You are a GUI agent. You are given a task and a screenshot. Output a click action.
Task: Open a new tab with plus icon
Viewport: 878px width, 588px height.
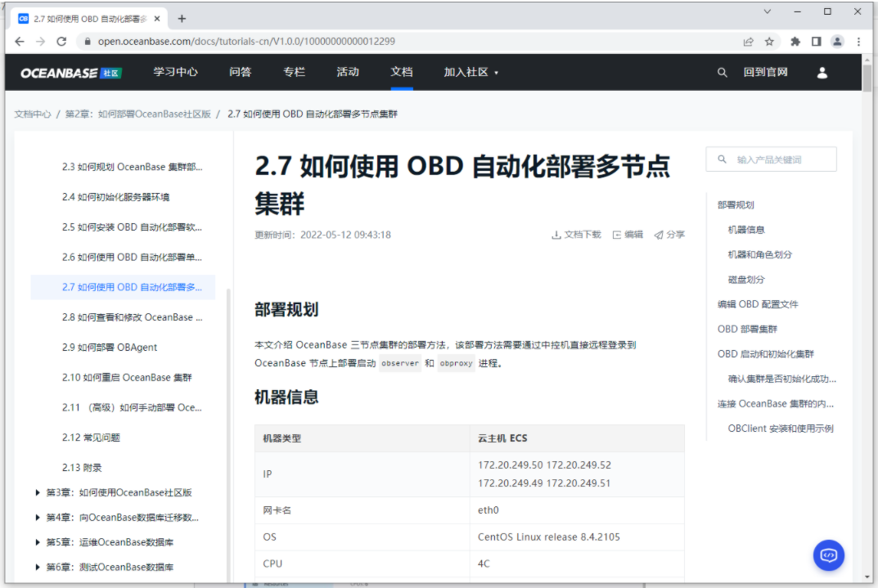pos(182,19)
